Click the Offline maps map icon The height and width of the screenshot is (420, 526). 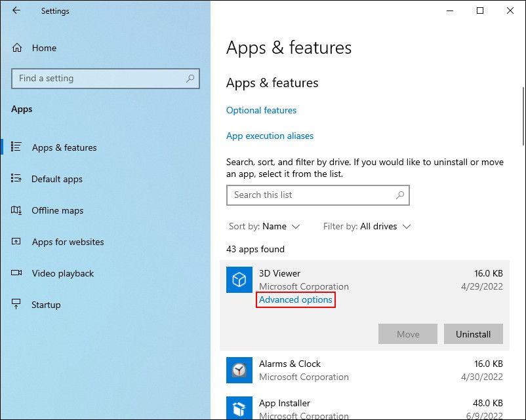pyautogui.click(x=16, y=210)
